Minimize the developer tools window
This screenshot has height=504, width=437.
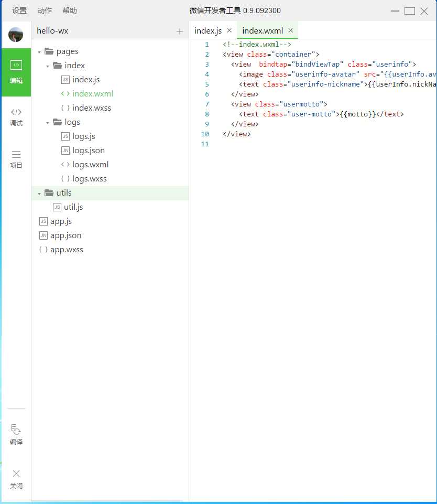pyautogui.click(x=395, y=11)
